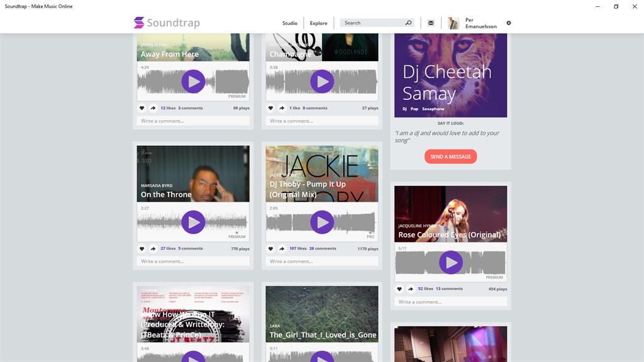Play the On the Throne track
This screenshot has height=362, width=644.
[194, 222]
